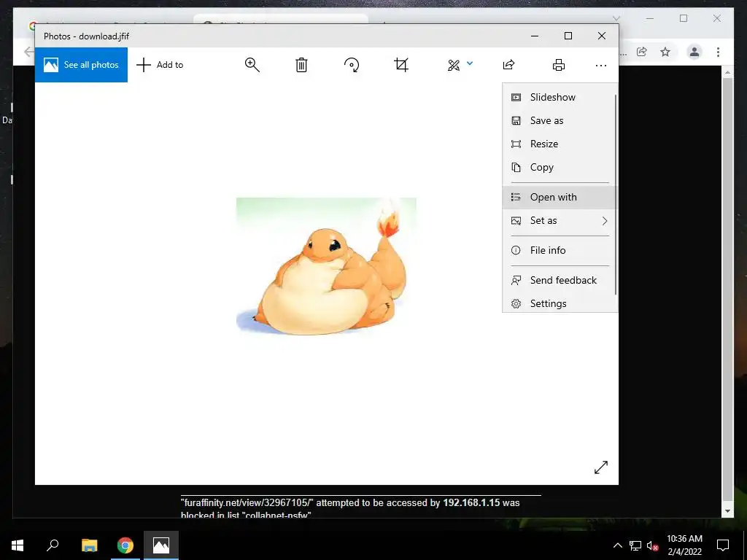Print the photo with the printer icon
This screenshot has height=560, width=747.
tap(559, 65)
